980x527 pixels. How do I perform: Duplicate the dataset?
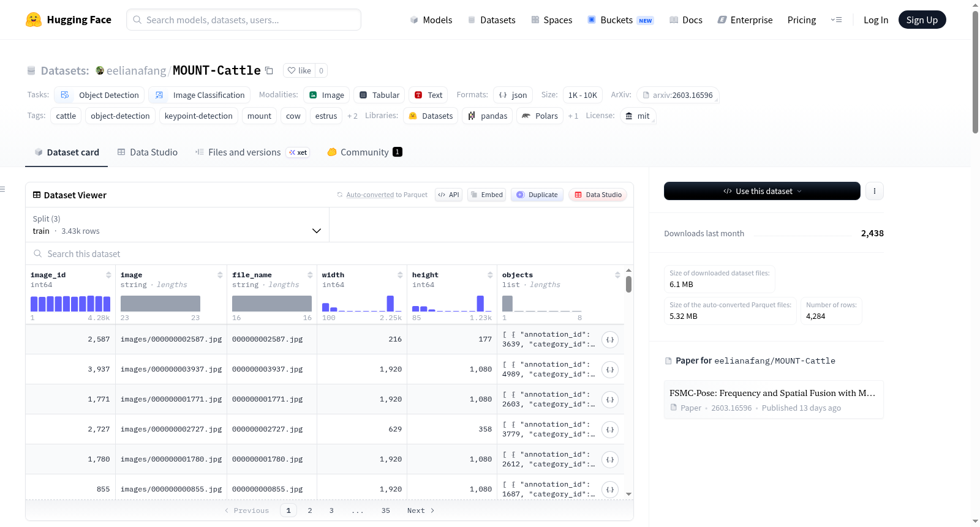[537, 195]
